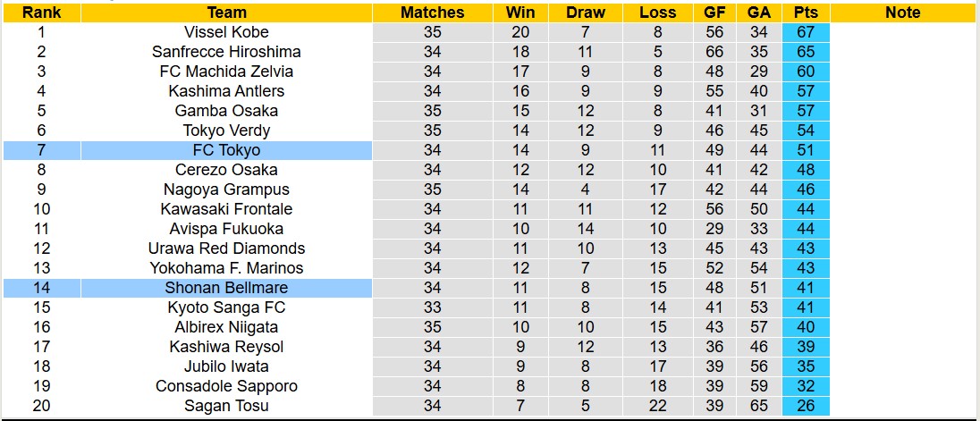Click the Loss column header
The image size is (980, 421).
coord(658,13)
